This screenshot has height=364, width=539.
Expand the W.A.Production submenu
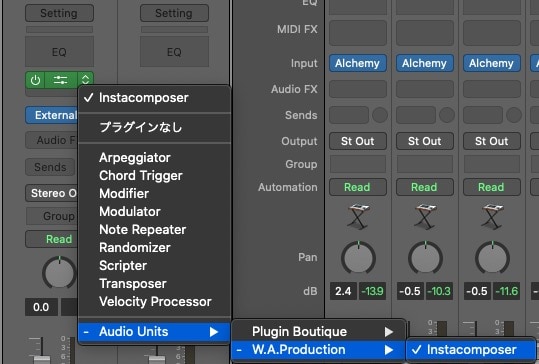point(319,350)
